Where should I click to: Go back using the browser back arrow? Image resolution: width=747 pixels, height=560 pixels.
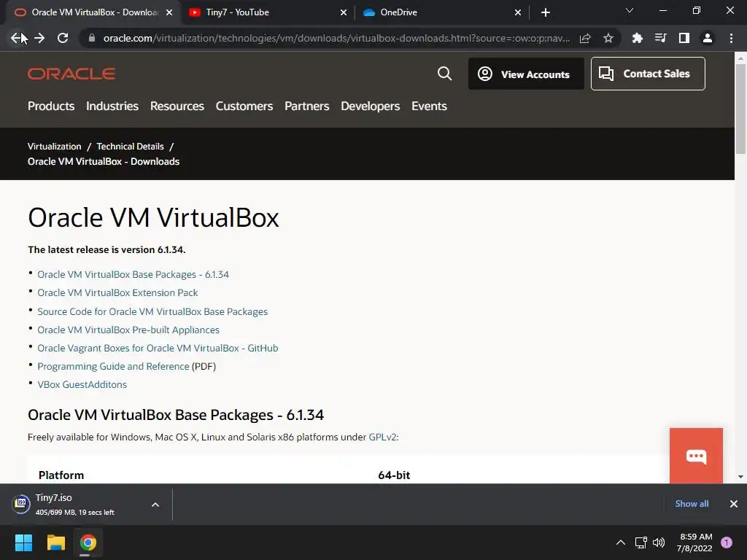pos(16,38)
